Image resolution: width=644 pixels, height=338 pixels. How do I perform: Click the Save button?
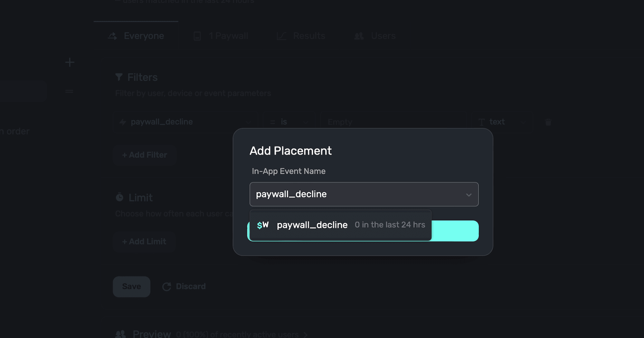pos(131,286)
